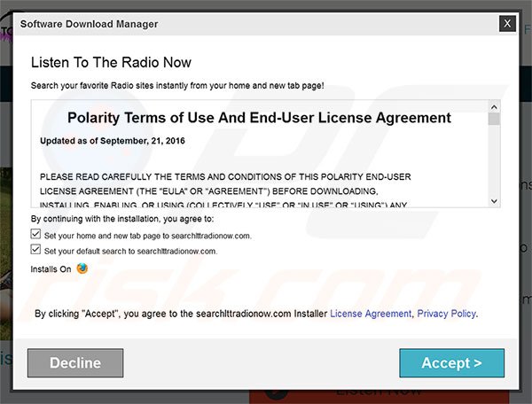Viewport: 532px width, 404px height.
Task: Click 'By continuing with the installation' text
Action: point(122,219)
